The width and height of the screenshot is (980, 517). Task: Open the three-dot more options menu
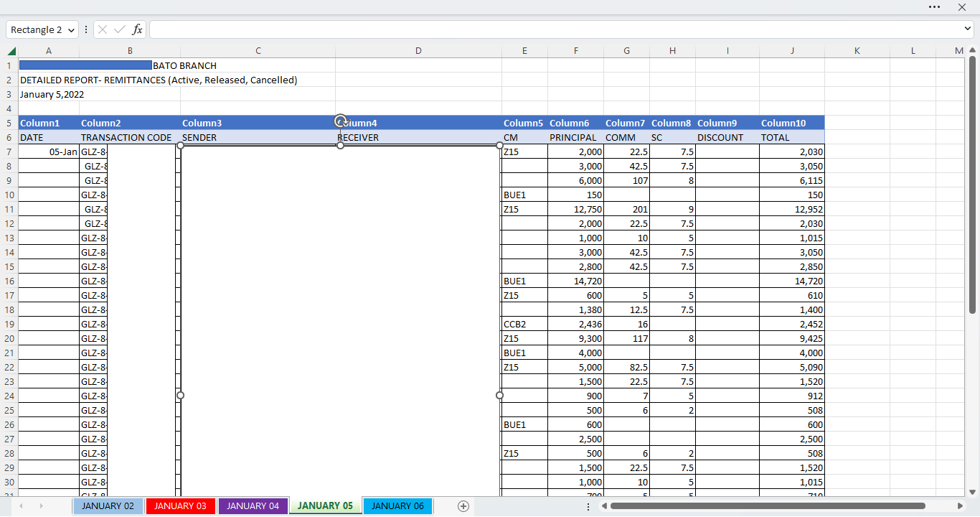(934, 7)
